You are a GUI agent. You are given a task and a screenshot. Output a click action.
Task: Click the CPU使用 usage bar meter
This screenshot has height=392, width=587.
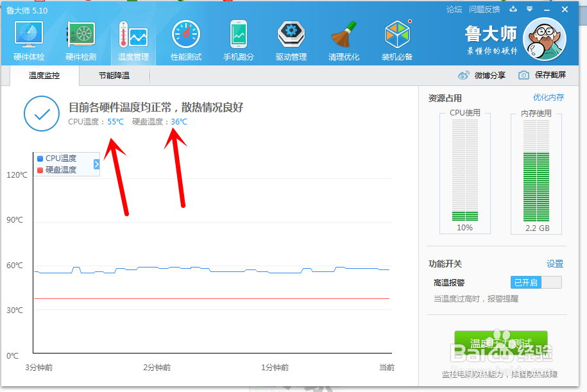point(465,170)
